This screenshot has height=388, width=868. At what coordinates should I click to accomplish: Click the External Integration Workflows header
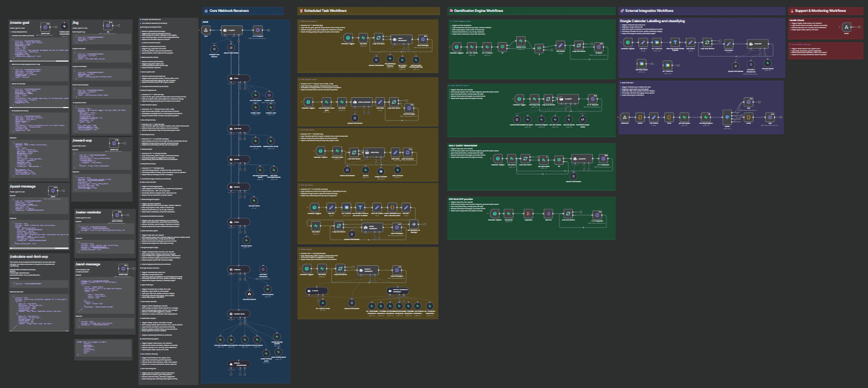coord(649,11)
